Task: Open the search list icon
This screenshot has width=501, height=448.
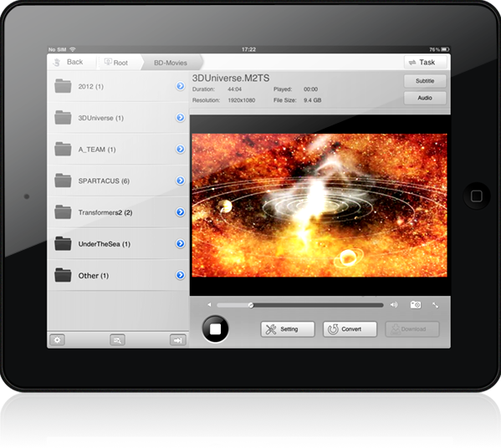Action: pyautogui.click(x=117, y=340)
